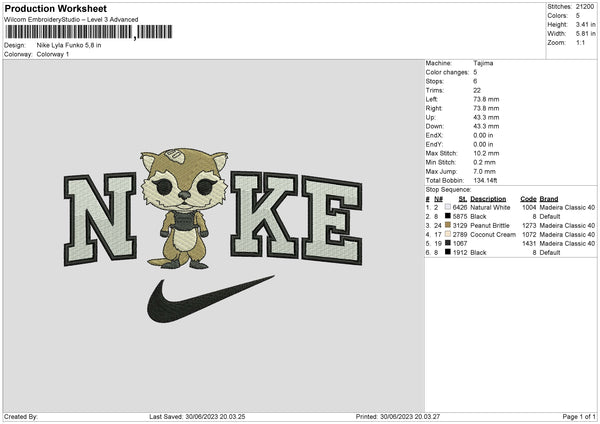Select the Peanut Brittle color swatch
Viewport: 600px width, 424px height.
click(x=448, y=225)
